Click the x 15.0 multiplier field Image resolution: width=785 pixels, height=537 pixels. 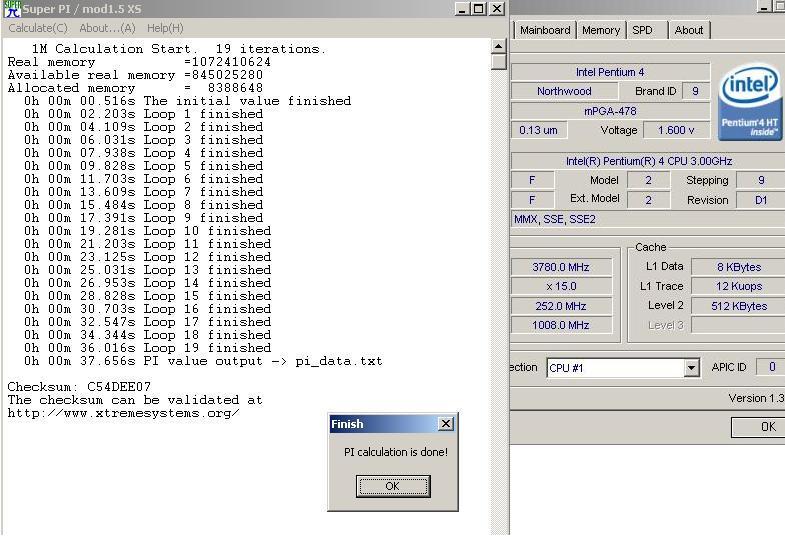coord(561,286)
